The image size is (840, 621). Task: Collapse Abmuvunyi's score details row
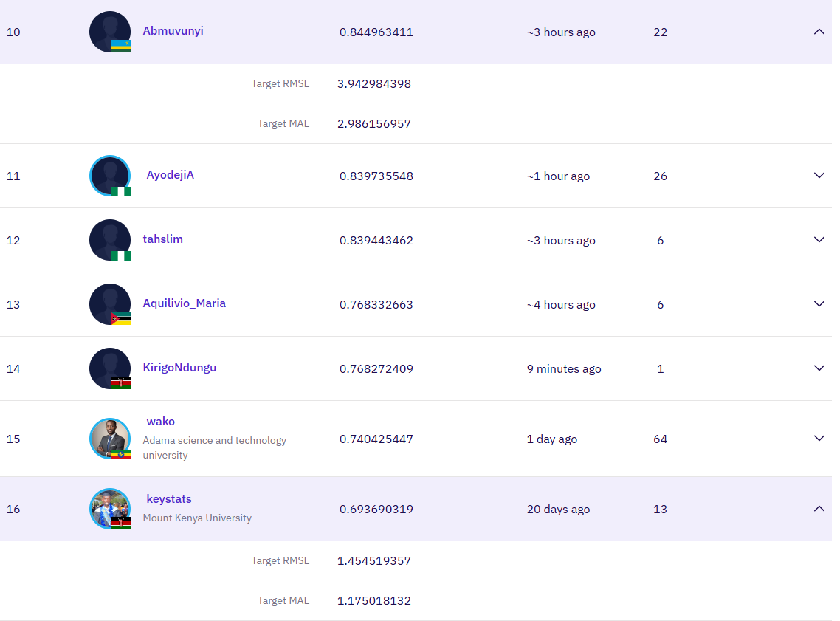click(x=819, y=32)
